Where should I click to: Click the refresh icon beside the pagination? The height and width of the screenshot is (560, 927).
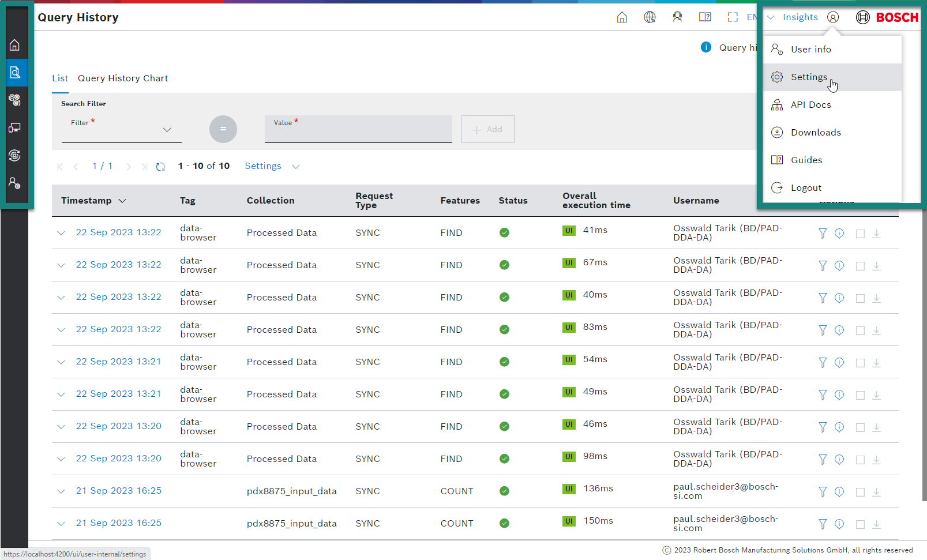(x=160, y=167)
